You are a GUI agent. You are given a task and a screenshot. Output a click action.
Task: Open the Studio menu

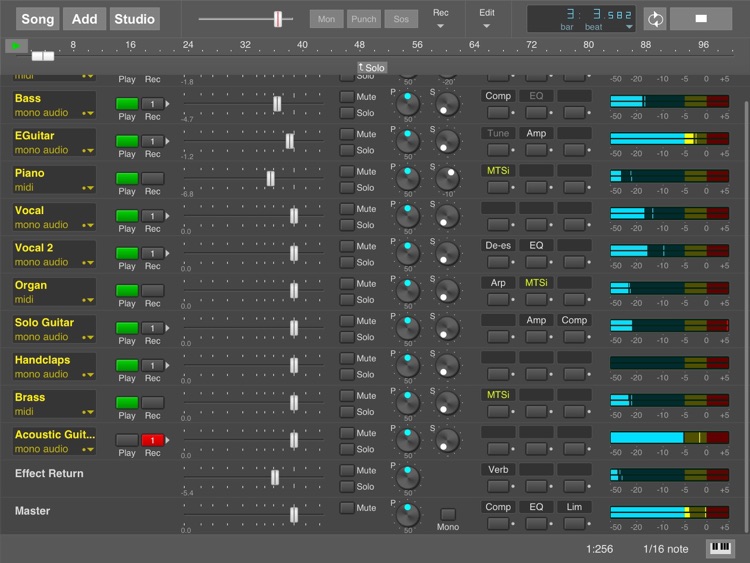point(134,19)
